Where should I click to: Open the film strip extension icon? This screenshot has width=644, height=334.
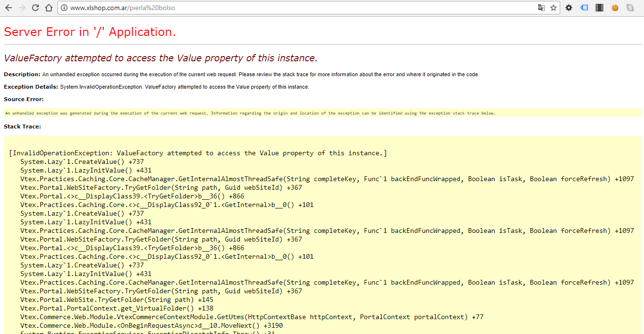point(599,8)
